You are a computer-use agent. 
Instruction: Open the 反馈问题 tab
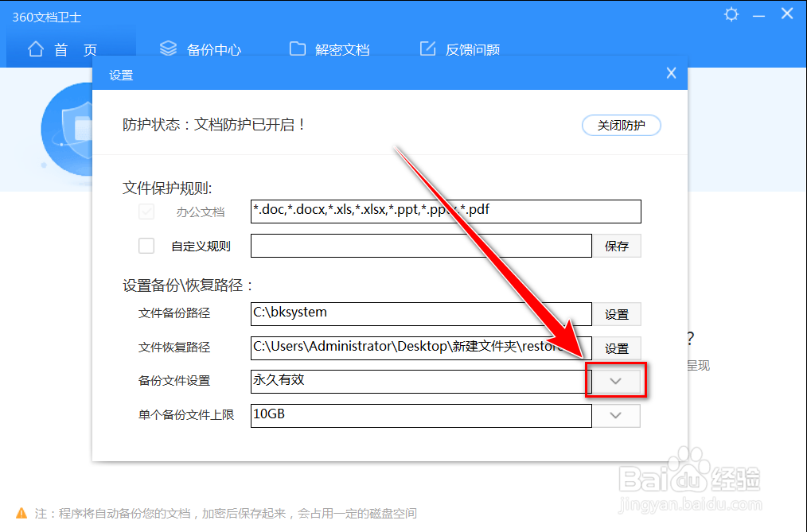pos(459,50)
